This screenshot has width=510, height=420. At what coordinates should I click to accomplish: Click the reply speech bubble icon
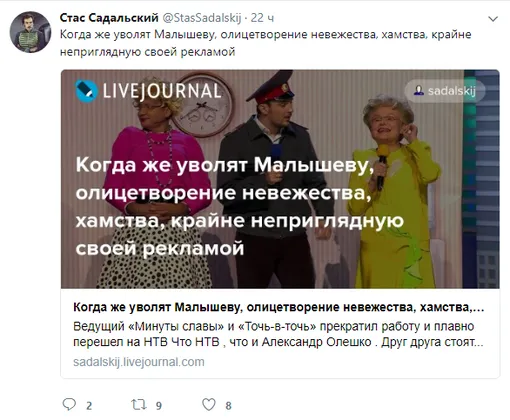(69, 404)
